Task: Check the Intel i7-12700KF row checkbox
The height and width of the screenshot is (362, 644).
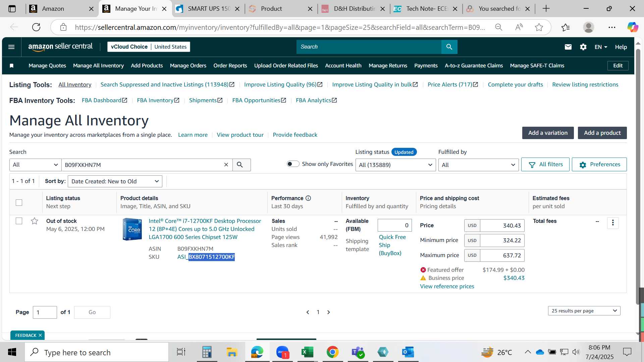Action: coord(19,221)
